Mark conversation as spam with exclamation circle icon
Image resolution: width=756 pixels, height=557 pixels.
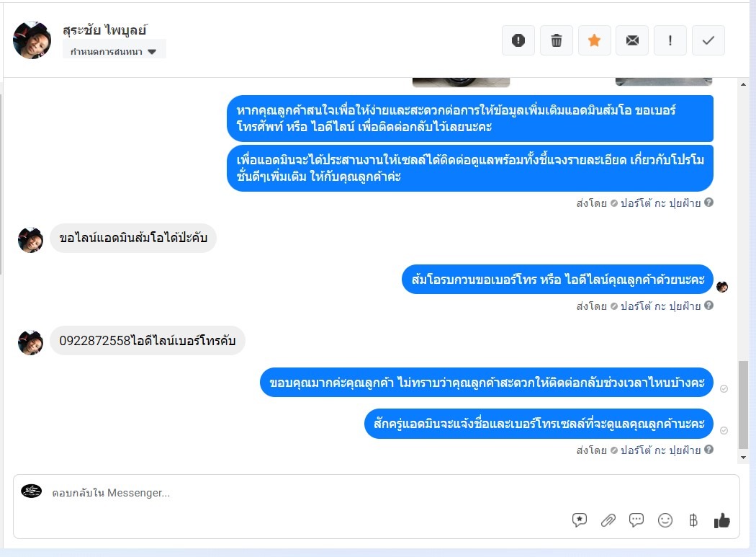pos(518,40)
